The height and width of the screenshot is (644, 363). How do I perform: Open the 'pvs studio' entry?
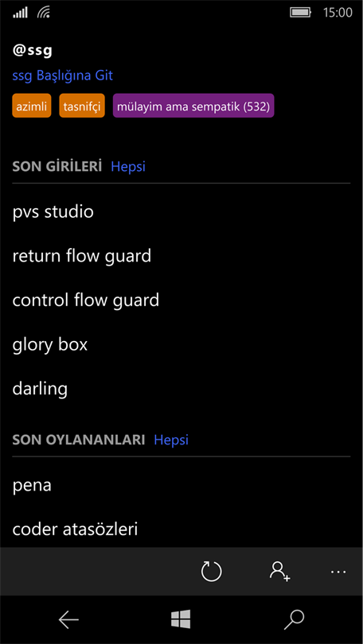(x=181, y=212)
